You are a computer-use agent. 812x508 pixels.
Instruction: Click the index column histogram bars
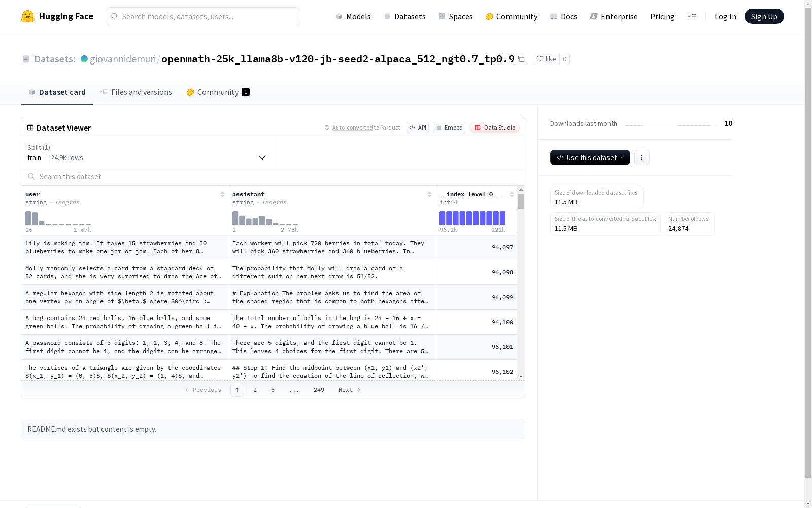pyautogui.click(x=472, y=218)
